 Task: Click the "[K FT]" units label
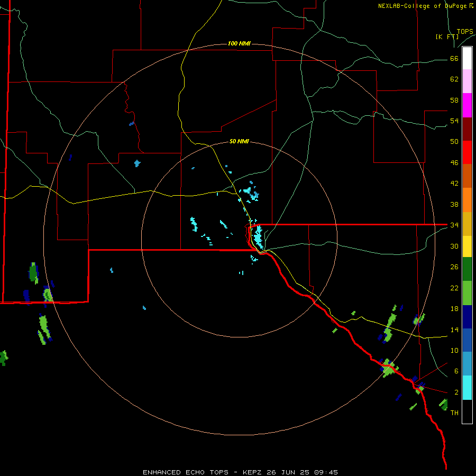pyautogui.click(x=447, y=36)
